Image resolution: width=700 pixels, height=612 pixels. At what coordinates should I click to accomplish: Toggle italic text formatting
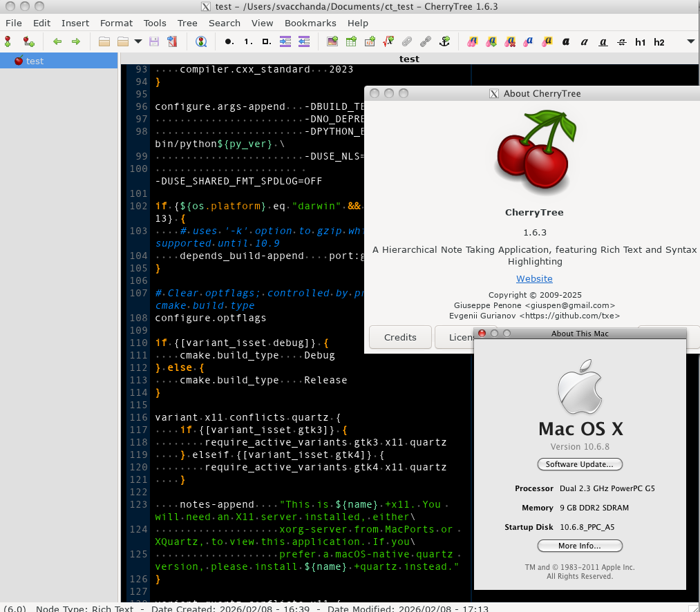pyautogui.click(x=585, y=41)
